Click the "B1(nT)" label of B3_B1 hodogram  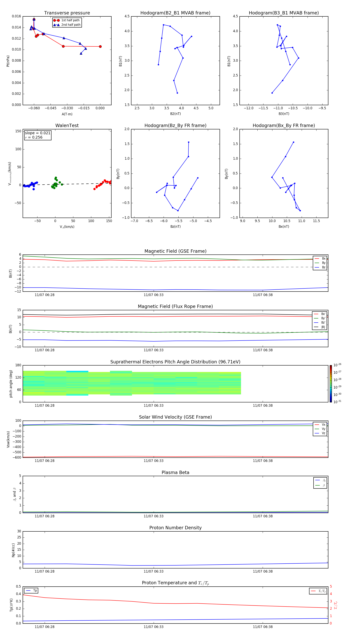(229, 61)
